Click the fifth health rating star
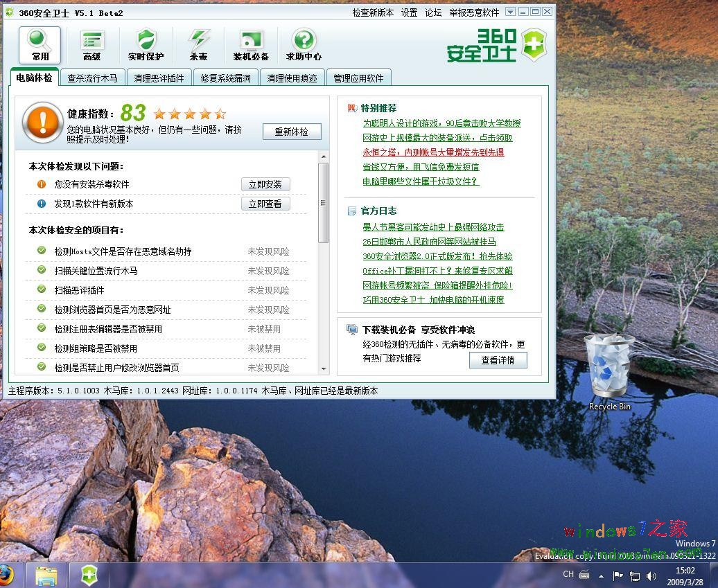 pyautogui.click(x=221, y=114)
